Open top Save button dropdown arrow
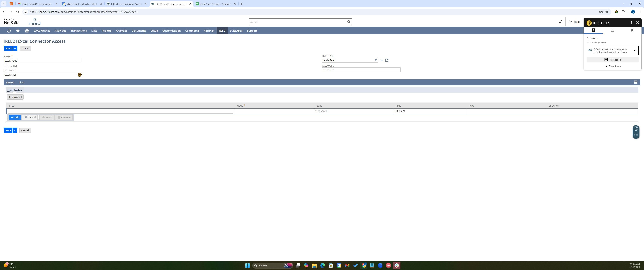 tap(15, 48)
